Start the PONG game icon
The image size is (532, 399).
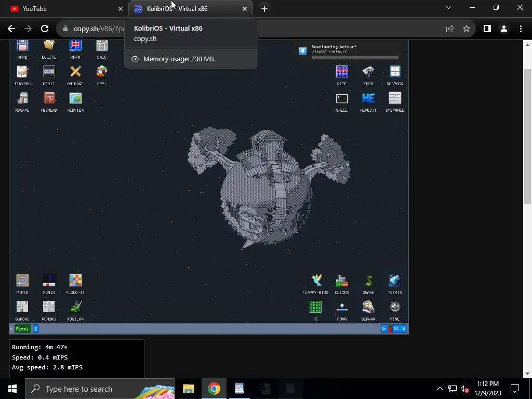click(342, 311)
